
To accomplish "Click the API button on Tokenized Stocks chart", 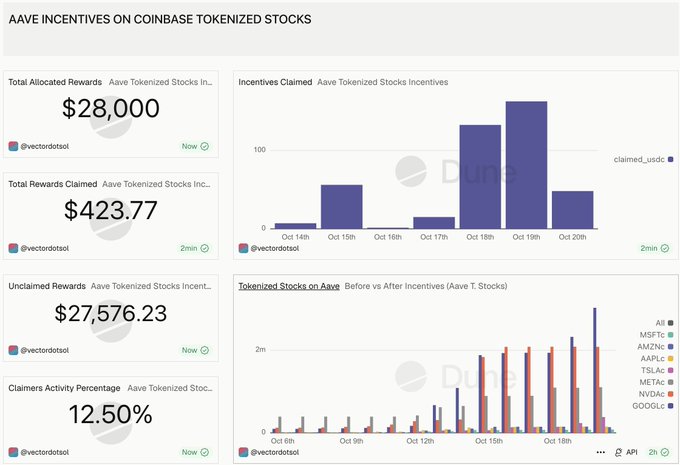I will tap(626, 452).
